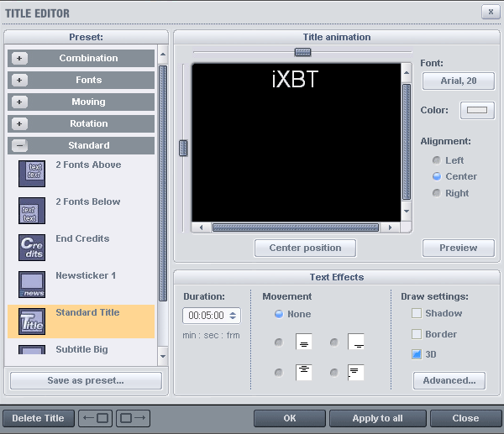
Task: Click the End Credits preset thumbnail icon
Action: [32, 248]
